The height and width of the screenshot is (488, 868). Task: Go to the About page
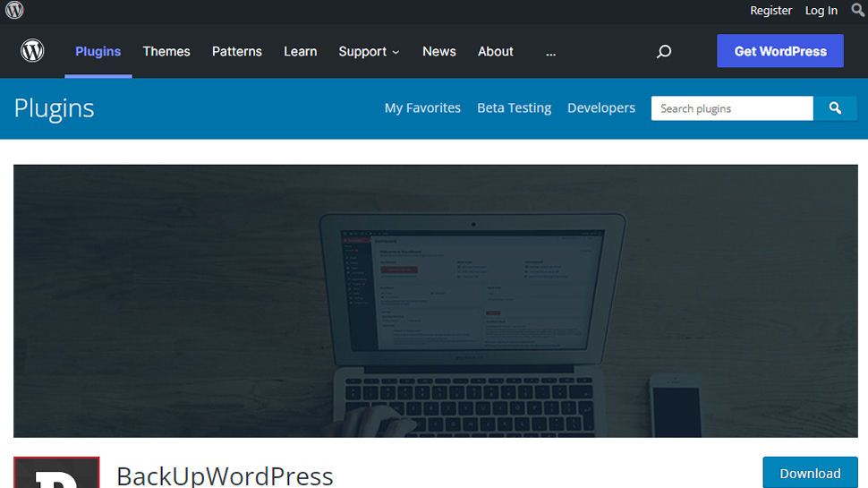496,52
